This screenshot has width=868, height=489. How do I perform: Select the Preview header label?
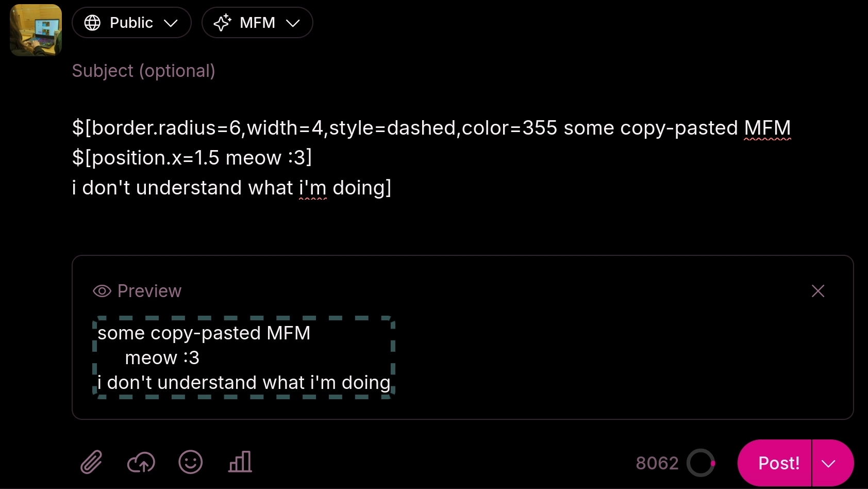[149, 291]
